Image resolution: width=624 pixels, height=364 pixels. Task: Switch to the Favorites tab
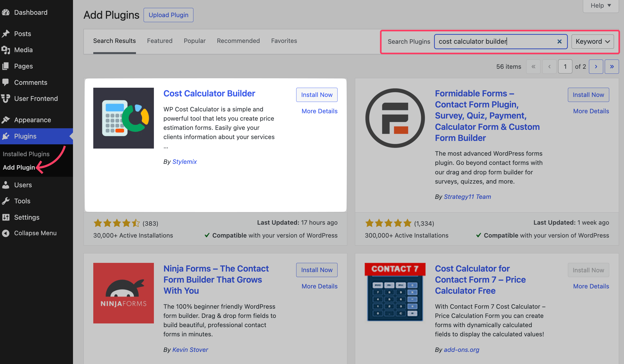point(284,41)
